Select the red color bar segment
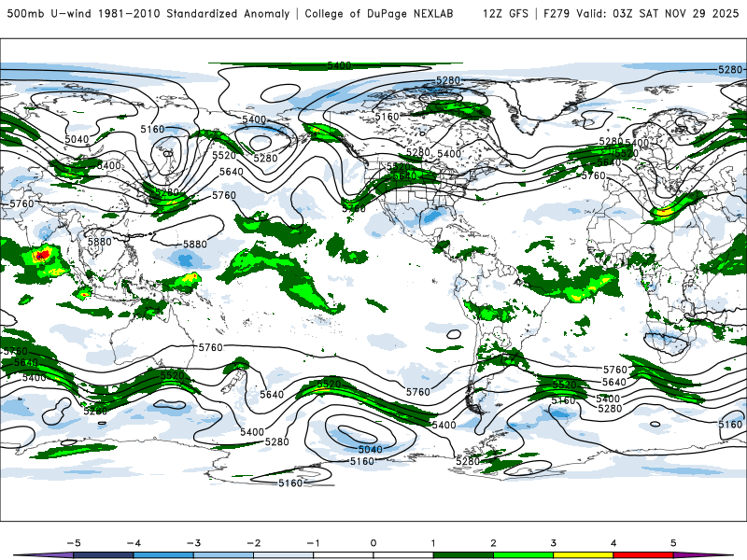Screen dimensions: 747x560 coord(643,555)
